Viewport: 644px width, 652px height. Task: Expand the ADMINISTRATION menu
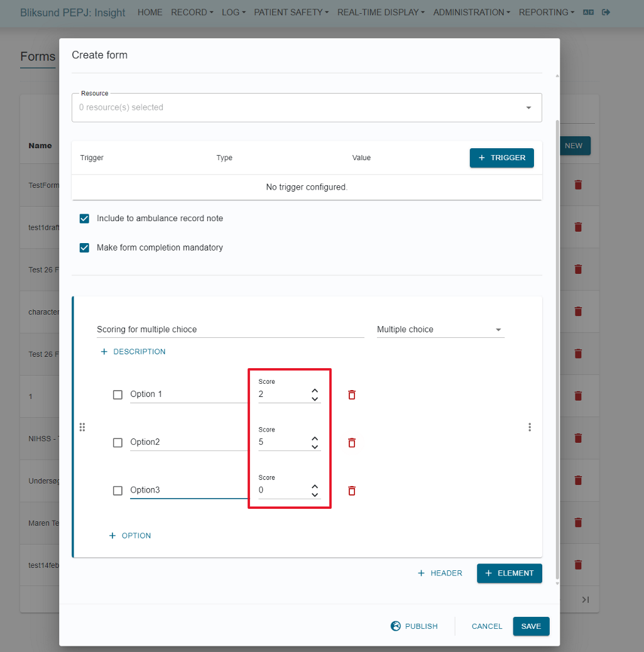471,13
